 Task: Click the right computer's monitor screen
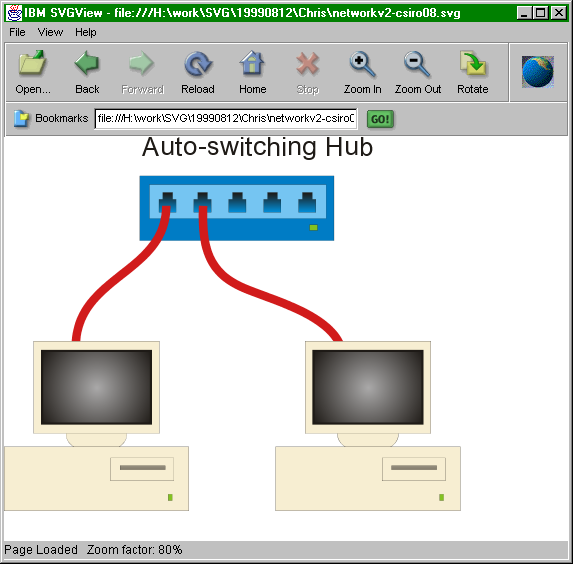(368, 387)
